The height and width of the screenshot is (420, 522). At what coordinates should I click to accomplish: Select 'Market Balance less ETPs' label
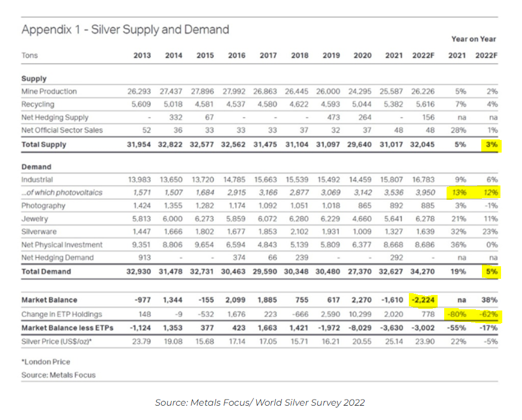coord(67,328)
